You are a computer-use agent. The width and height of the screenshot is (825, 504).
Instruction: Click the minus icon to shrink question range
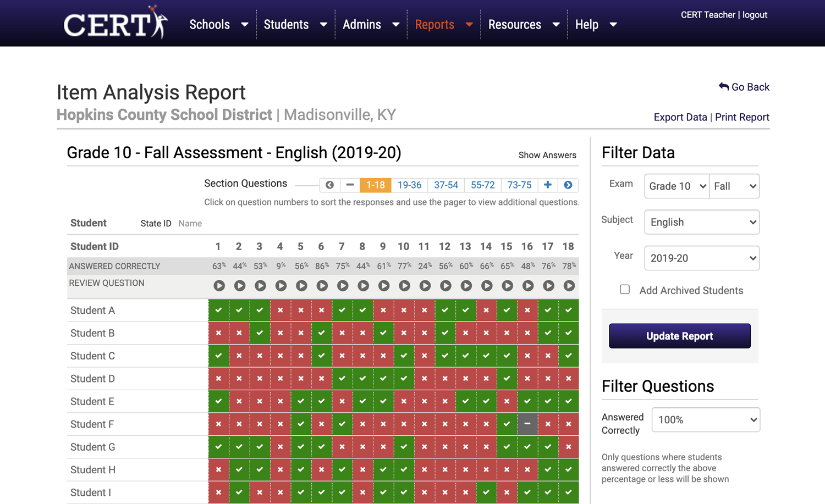pos(350,185)
